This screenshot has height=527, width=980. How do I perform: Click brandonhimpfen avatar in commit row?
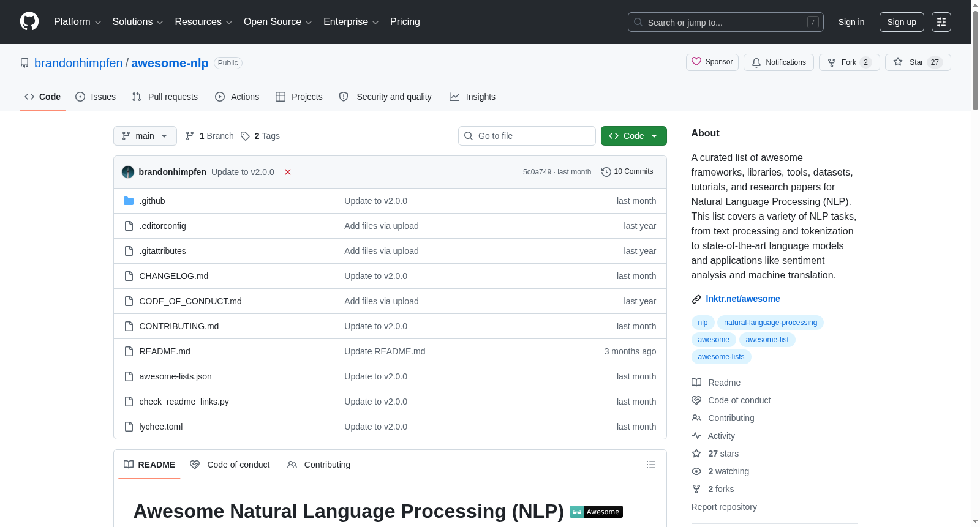point(128,172)
